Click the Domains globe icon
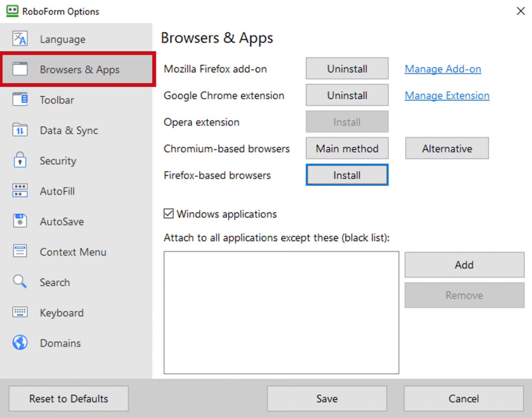This screenshot has width=532, height=418. [20, 343]
